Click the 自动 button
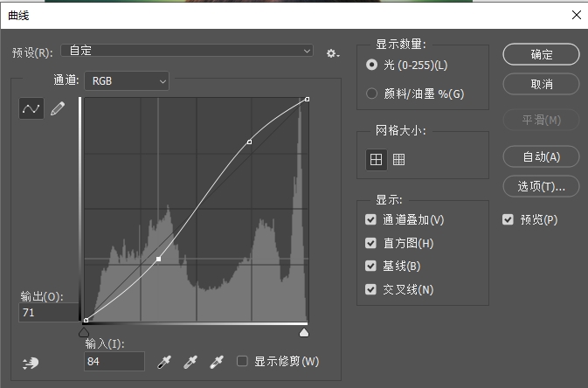588x388 pixels. click(541, 156)
